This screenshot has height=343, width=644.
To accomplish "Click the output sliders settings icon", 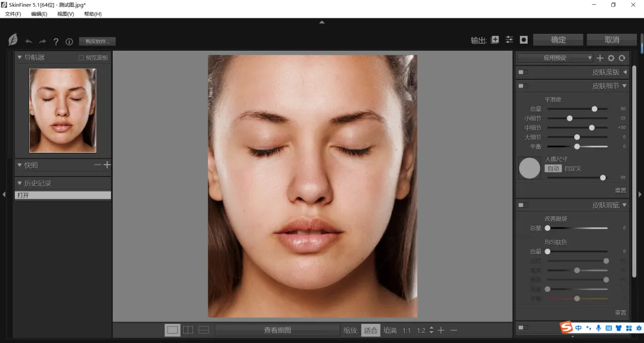I will tap(509, 39).
